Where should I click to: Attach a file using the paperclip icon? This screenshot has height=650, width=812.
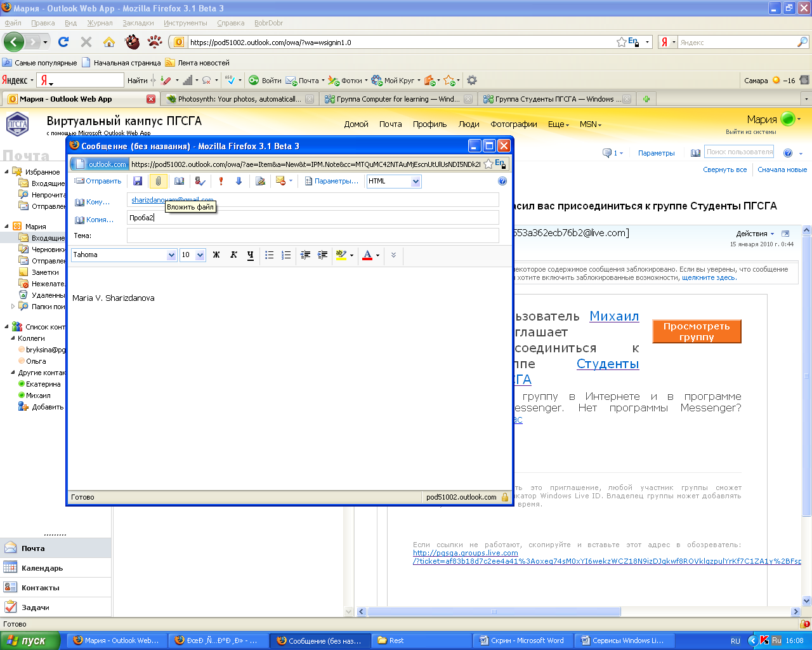tap(158, 182)
